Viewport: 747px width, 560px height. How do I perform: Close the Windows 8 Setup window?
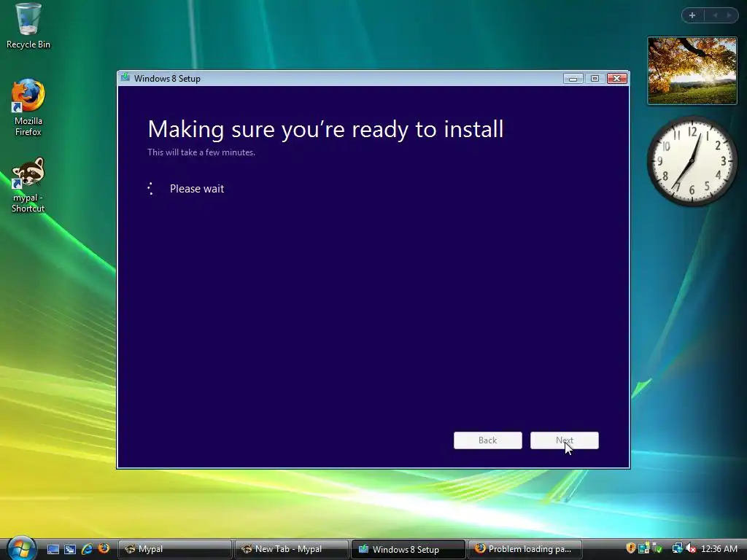click(x=617, y=79)
